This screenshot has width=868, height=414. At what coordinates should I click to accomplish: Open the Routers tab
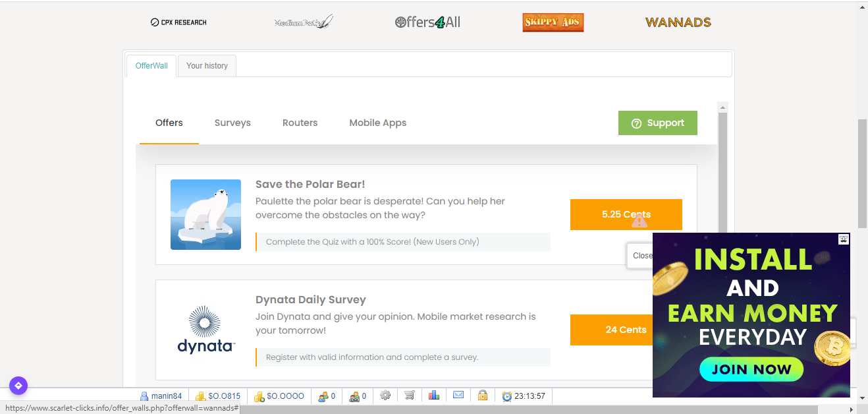coord(300,123)
